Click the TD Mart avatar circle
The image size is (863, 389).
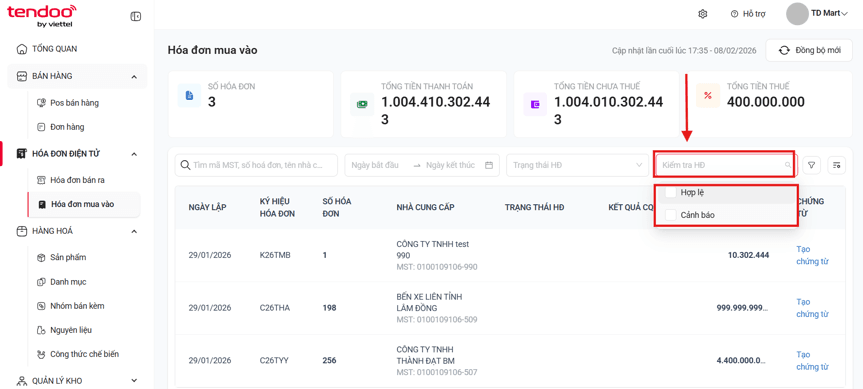797,14
